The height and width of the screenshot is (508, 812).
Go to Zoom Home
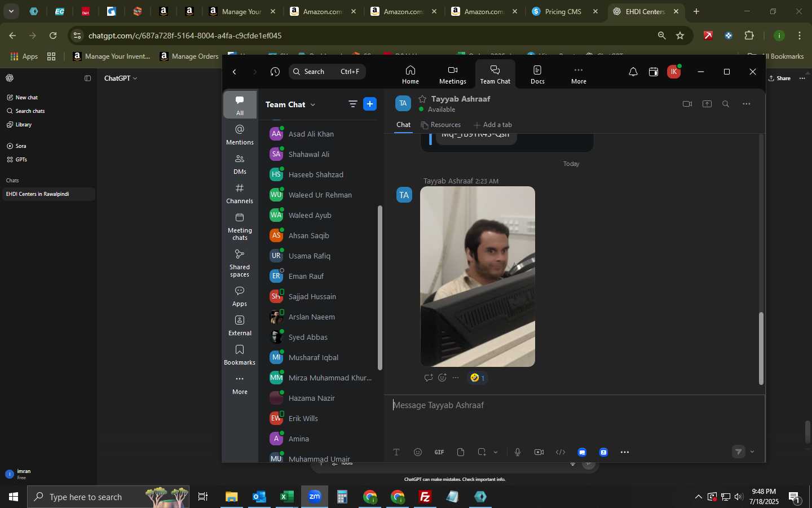coord(411,74)
